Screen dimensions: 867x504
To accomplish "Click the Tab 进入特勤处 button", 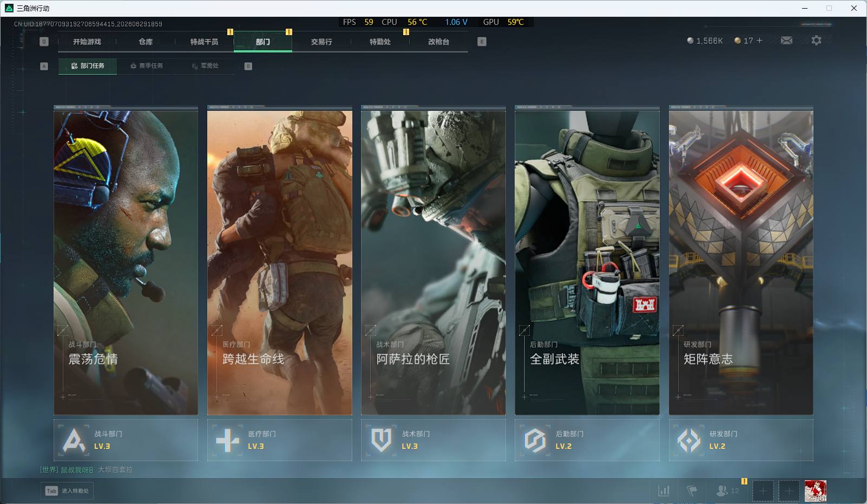I will tap(67, 490).
